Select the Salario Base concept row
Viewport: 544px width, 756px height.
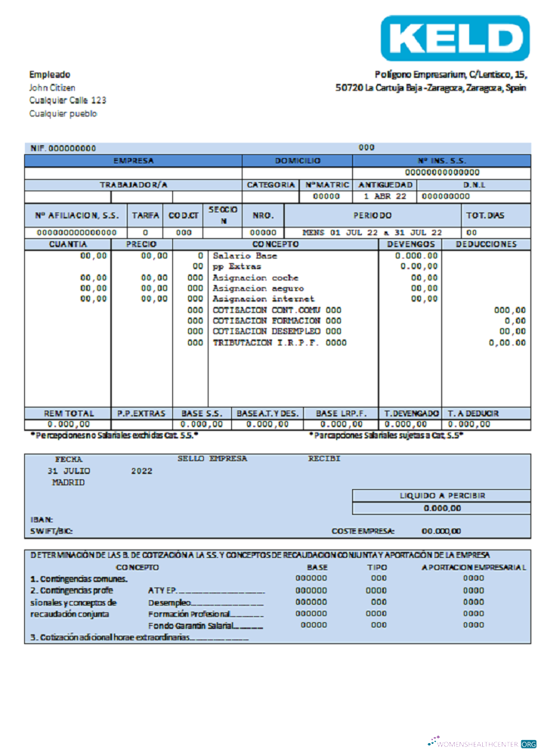(245, 256)
